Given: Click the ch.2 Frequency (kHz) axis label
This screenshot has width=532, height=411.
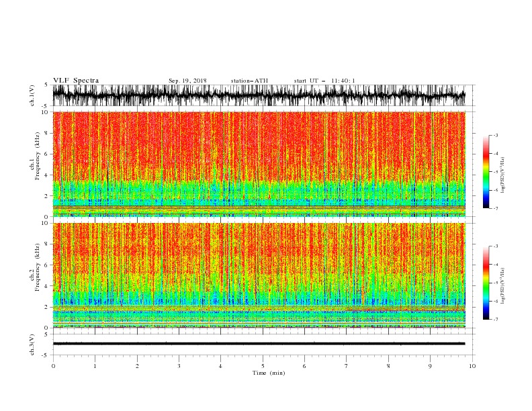Looking at the screenshot, I should point(35,267).
